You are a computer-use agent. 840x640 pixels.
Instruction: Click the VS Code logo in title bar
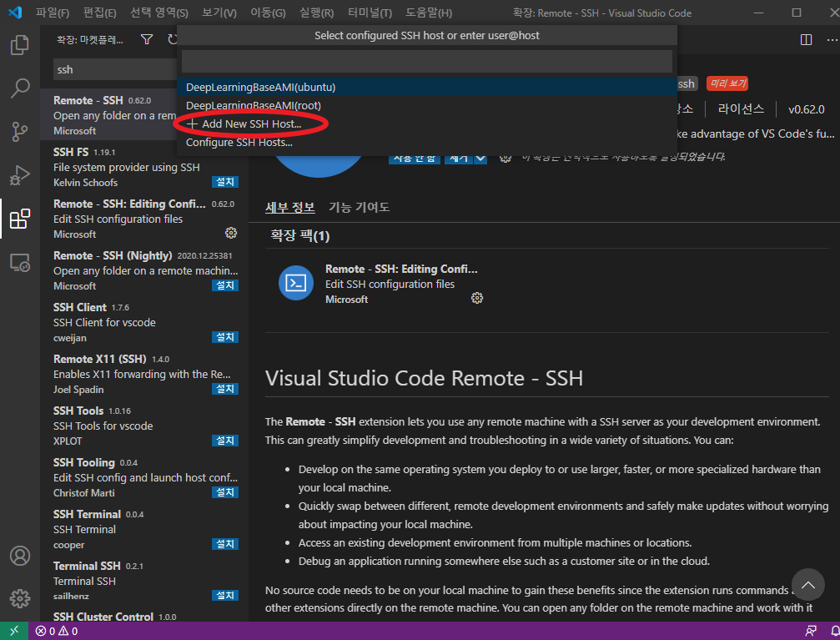tap(15, 13)
